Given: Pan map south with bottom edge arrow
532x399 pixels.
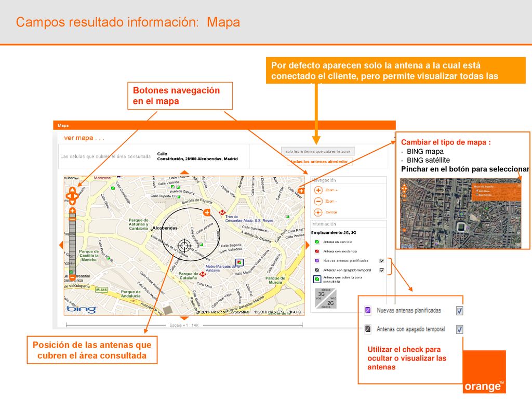Looking at the screenshot, I should coord(184,318).
